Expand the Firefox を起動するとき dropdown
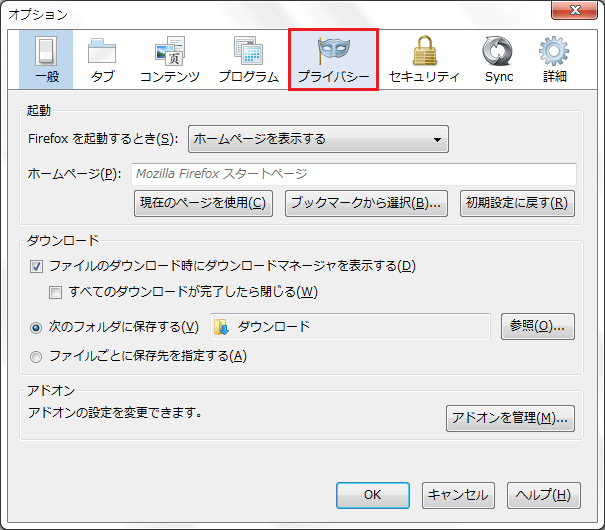Screen dimensions: 605x530 coord(318,139)
